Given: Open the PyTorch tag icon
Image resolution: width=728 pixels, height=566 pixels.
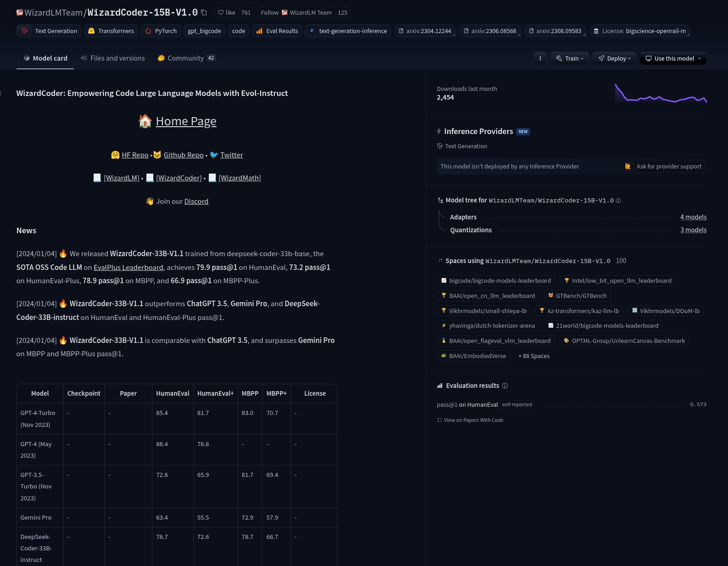Looking at the screenshot, I should tap(148, 31).
